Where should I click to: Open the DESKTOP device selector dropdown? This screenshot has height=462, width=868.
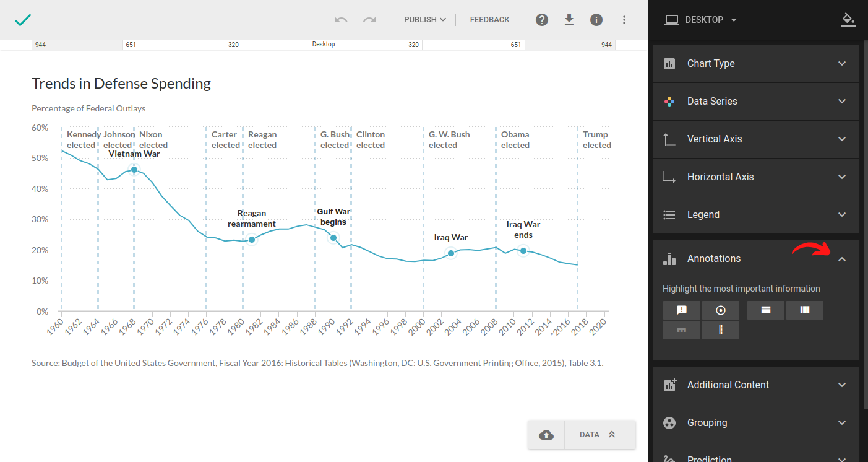click(702, 20)
